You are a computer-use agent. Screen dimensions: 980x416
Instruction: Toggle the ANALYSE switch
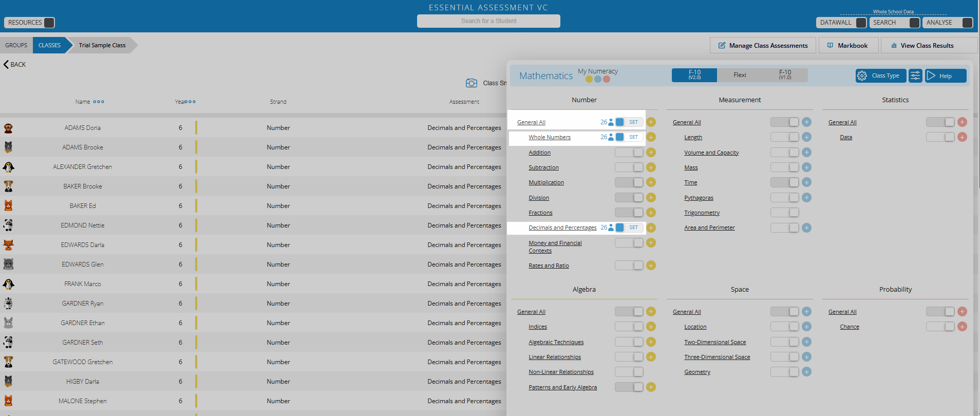point(967,23)
